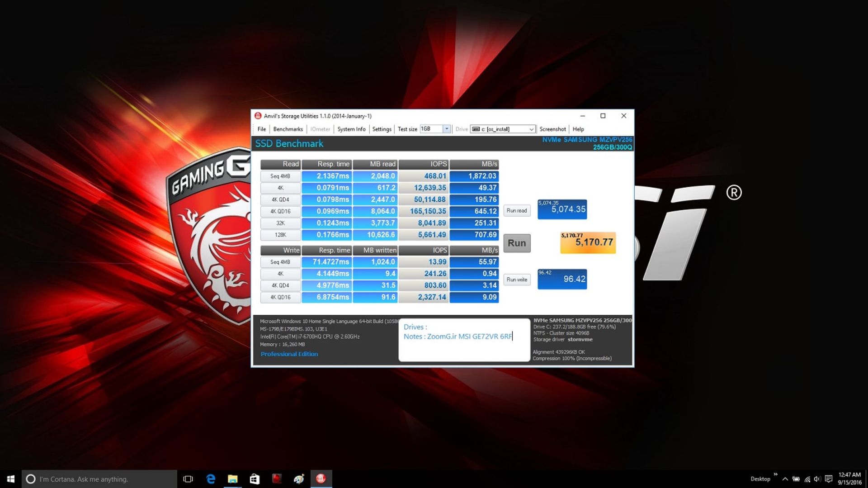Image resolution: width=868 pixels, height=488 pixels.
Task: Open the taskbar clock and date
Action: (849, 479)
